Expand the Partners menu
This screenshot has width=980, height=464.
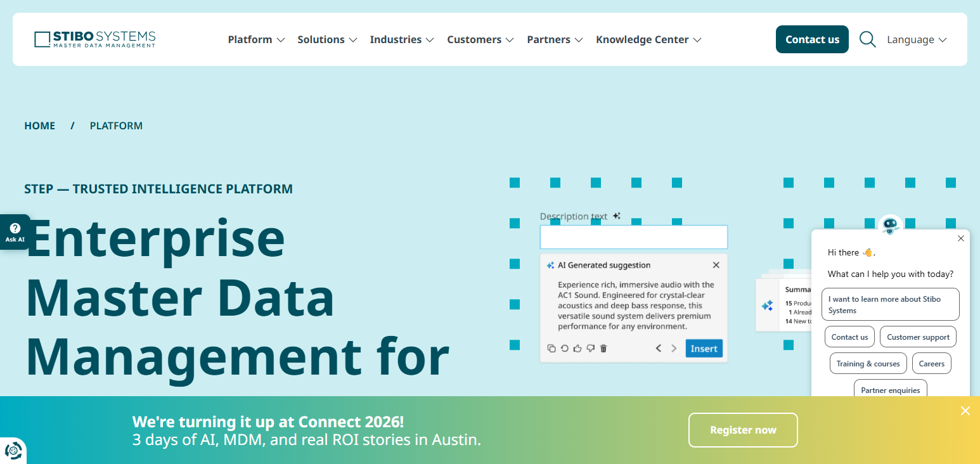pyautogui.click(x=555, y=39)
